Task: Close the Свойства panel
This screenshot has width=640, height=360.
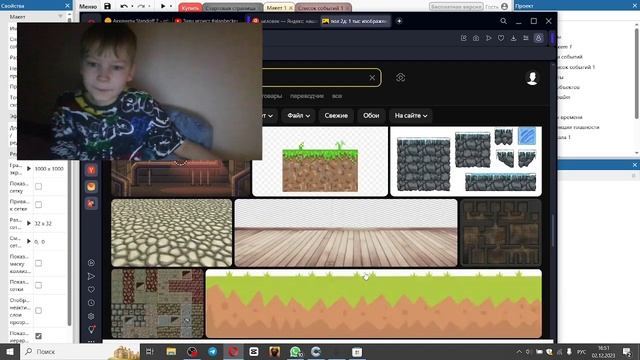Action: (x=67, y=6)
